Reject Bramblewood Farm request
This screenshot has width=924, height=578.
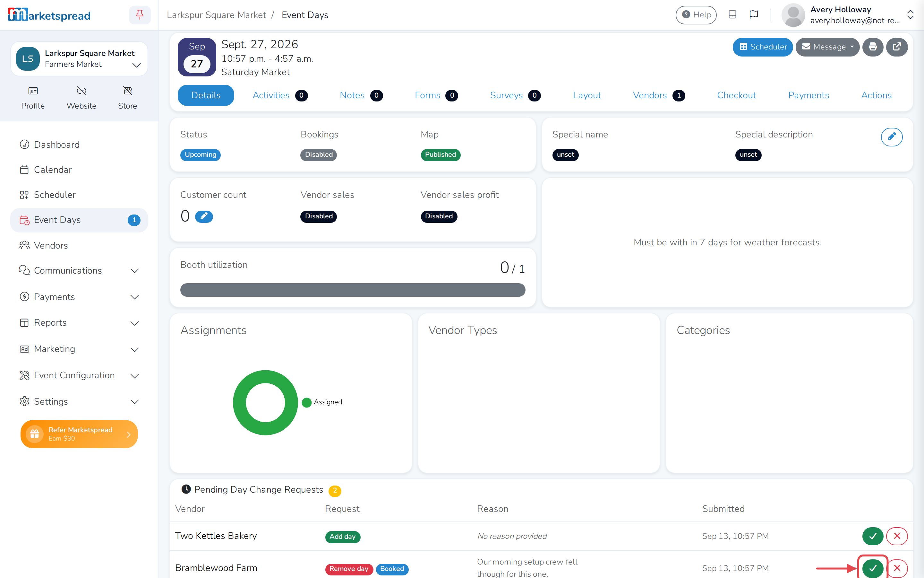[x=897, y=568]
